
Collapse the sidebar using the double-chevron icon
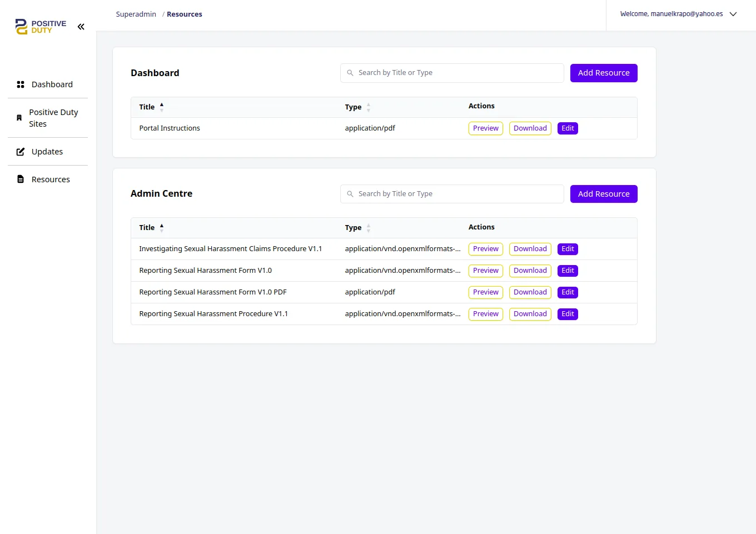[x=81, y=26]
